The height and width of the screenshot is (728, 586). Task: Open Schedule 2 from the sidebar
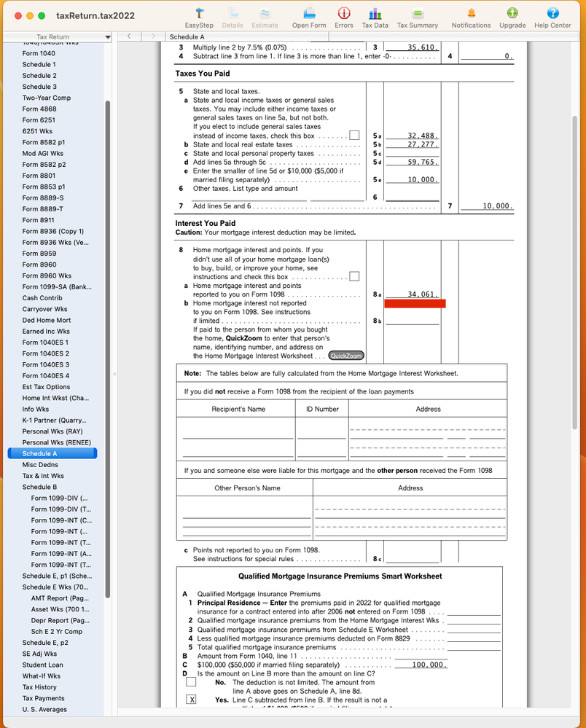39,76
